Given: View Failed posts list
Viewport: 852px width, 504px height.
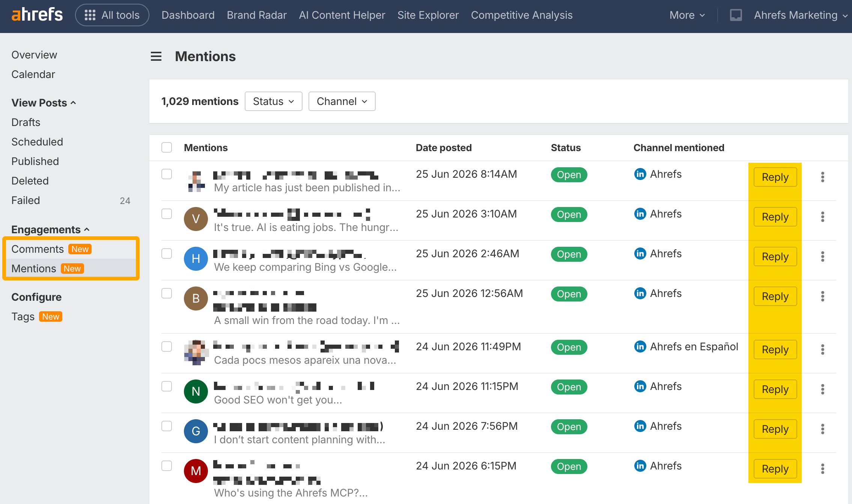Looking at the screenshot, I should [26, 200].
